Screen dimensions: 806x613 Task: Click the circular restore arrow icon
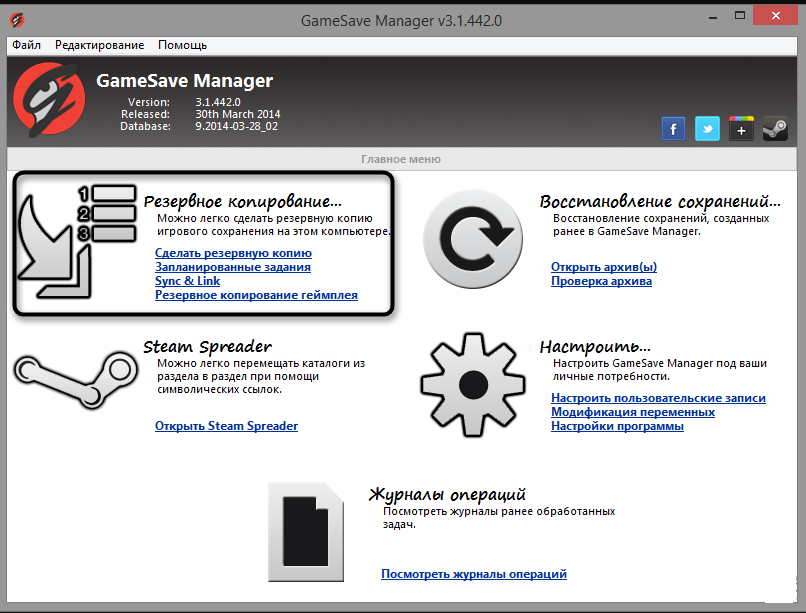pyautogui.click(x=472, y=239)
